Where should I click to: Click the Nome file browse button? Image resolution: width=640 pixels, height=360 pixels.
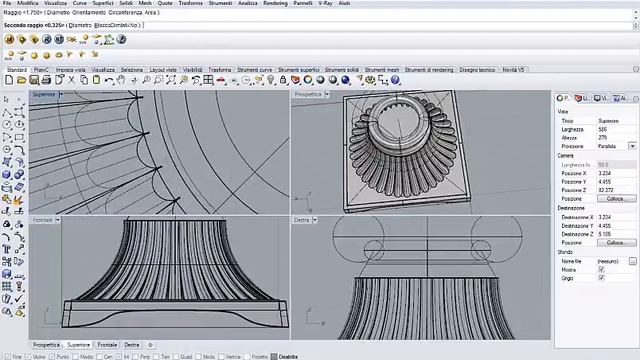[633, 261]
